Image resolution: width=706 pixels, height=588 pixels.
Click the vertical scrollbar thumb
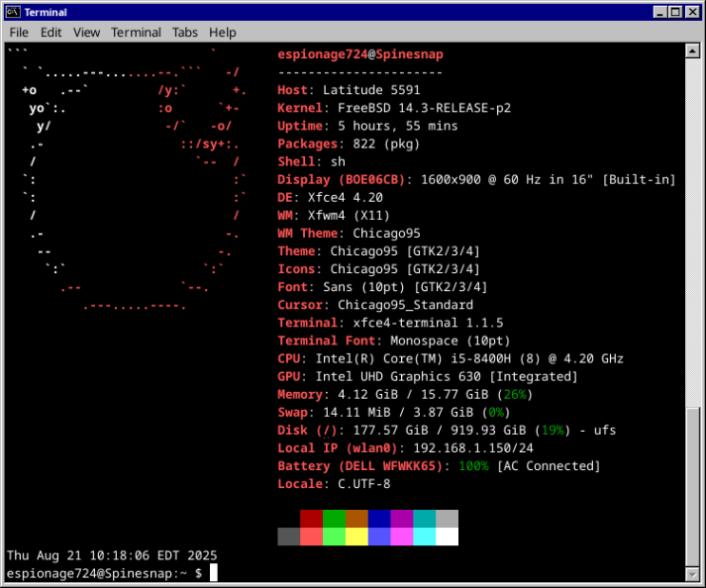coord(692,485)
